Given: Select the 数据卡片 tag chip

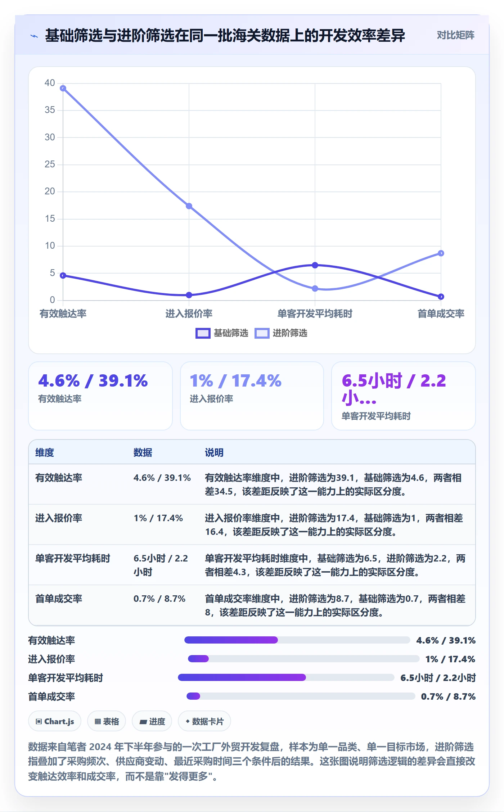Looking at the screenshot, I should 204,721.
